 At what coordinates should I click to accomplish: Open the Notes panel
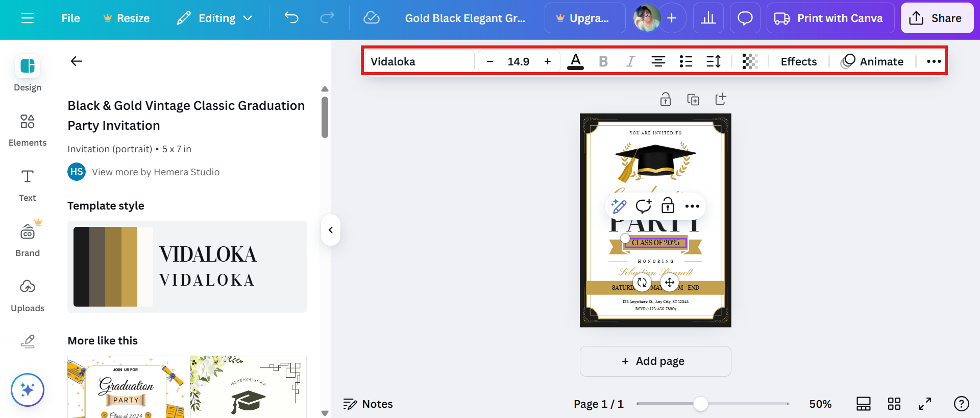368,404
